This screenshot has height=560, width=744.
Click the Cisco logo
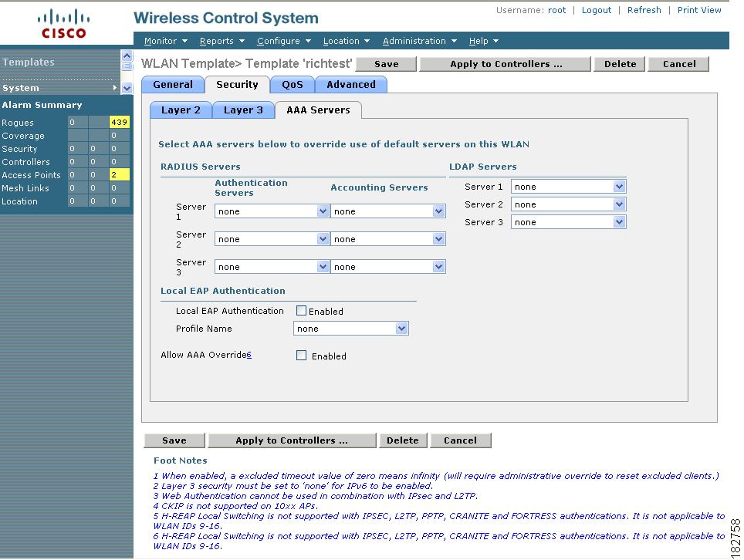(63, 23)
